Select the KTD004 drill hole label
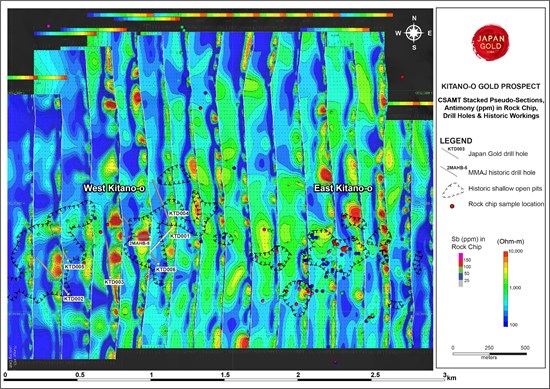Viewport: 550px width, 389px height. tap(179, 213)
